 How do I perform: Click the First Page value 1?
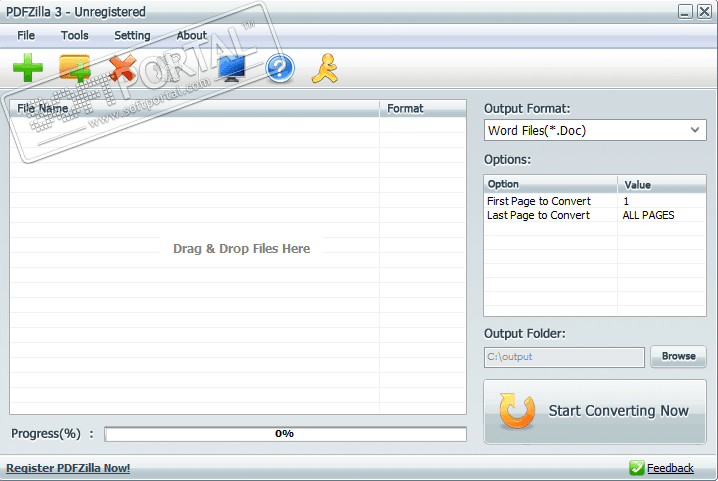pos(626,201)
